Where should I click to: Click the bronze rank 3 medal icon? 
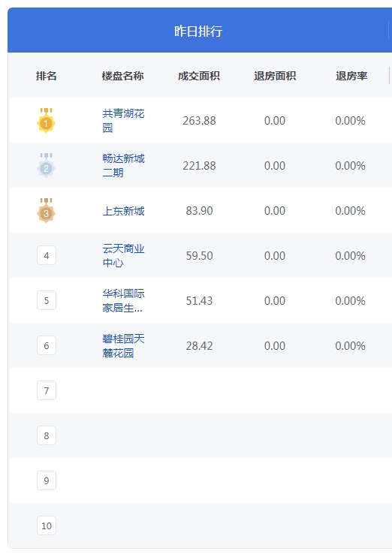47,210
